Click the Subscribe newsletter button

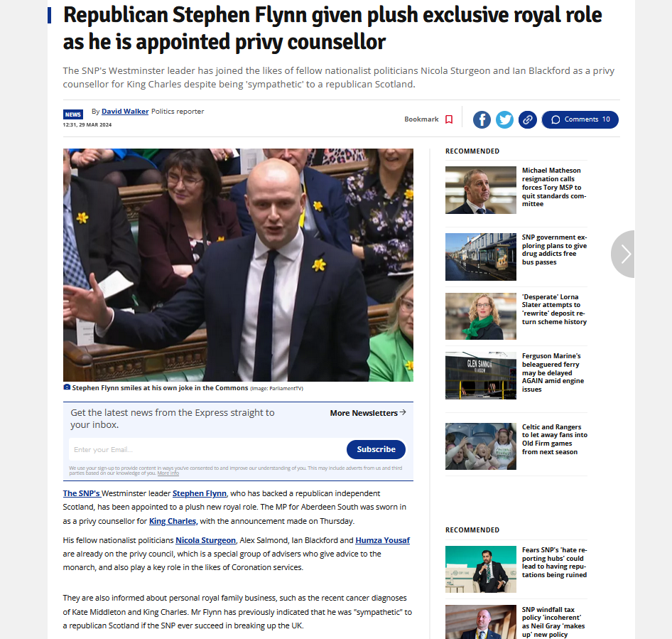click(376, 449)
